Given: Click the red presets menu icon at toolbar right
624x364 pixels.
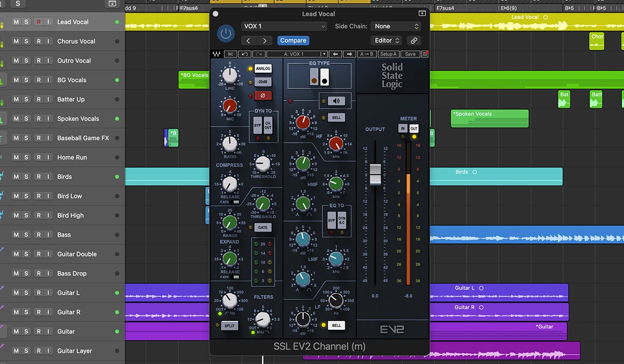Looking at the screenshot, I should click(x=425, y=54).
